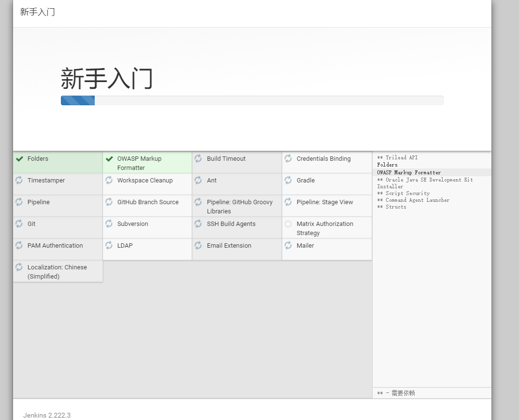Select the Credentials Binding plugin label
Image resolution: width=519 pixels, height=420 pixels.
tap(323, 159)
